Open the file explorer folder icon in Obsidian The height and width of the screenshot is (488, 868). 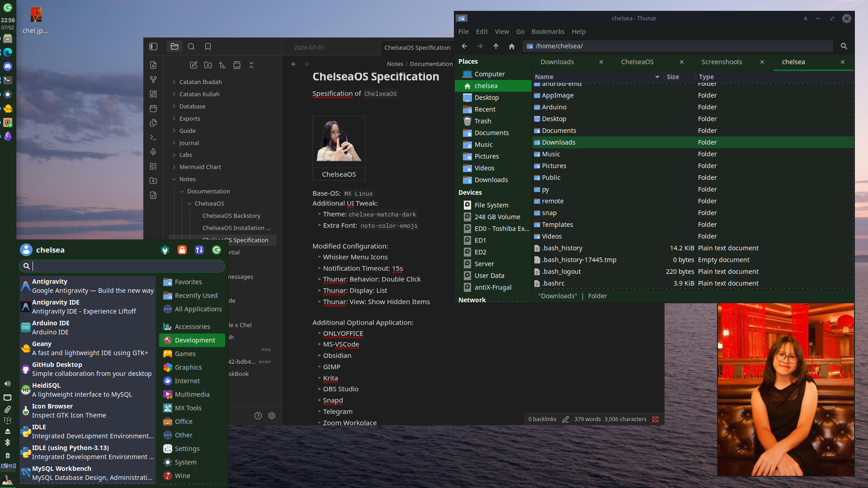click(175, 47)
